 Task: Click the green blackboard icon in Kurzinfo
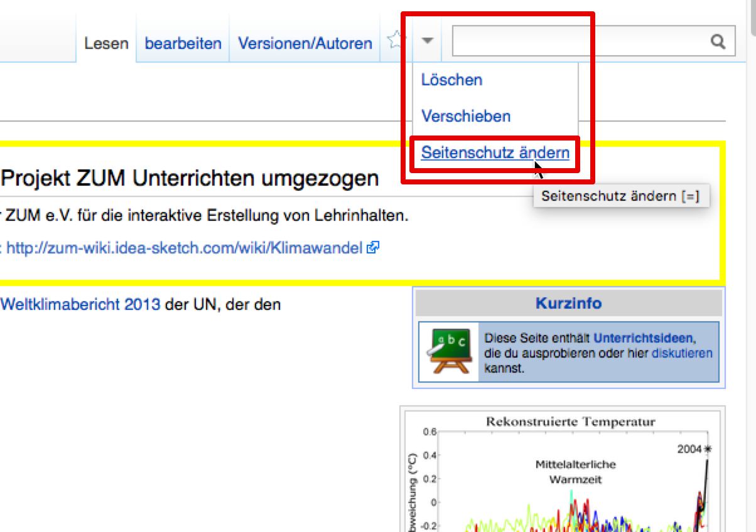coord(449,351)
